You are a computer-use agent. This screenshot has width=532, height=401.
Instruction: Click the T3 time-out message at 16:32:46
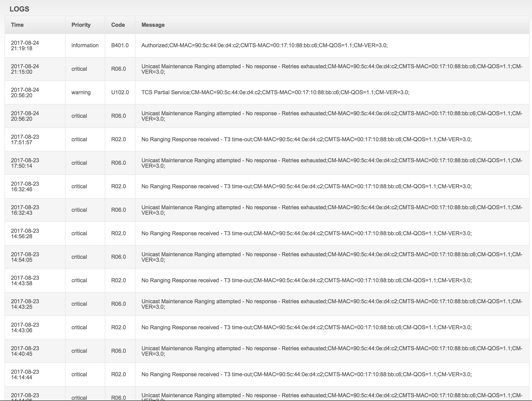pyautogui.click(x=306, y=186)
